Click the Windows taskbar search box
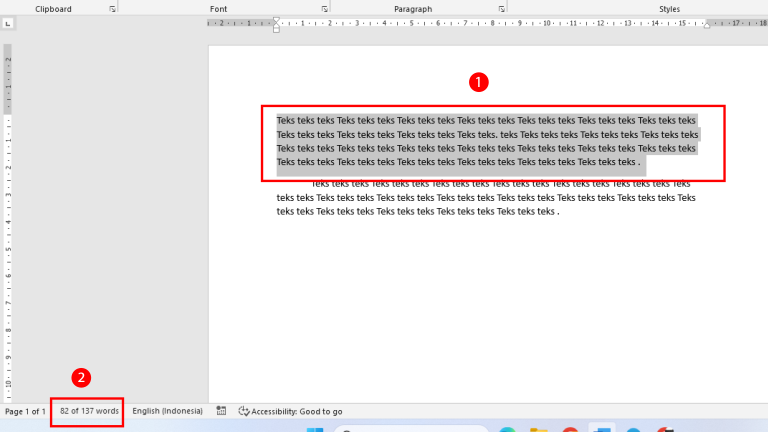This screenshot has width=768, height=432. point(411,429)
